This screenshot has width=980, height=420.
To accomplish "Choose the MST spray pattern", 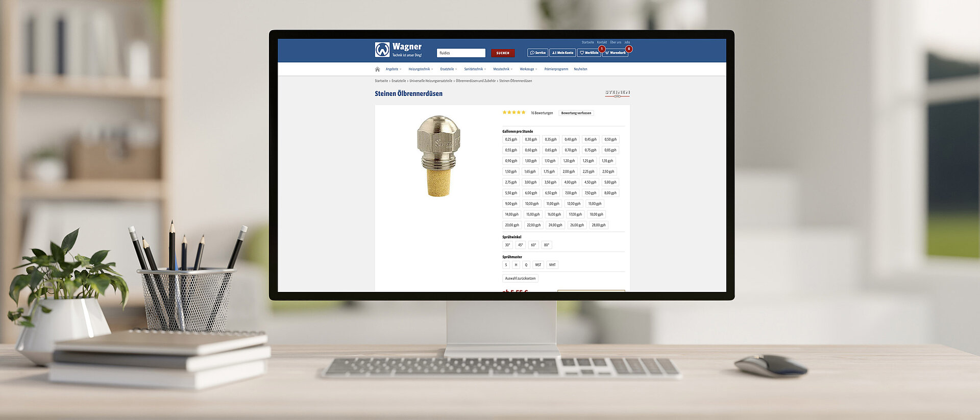I will point(538,265).
